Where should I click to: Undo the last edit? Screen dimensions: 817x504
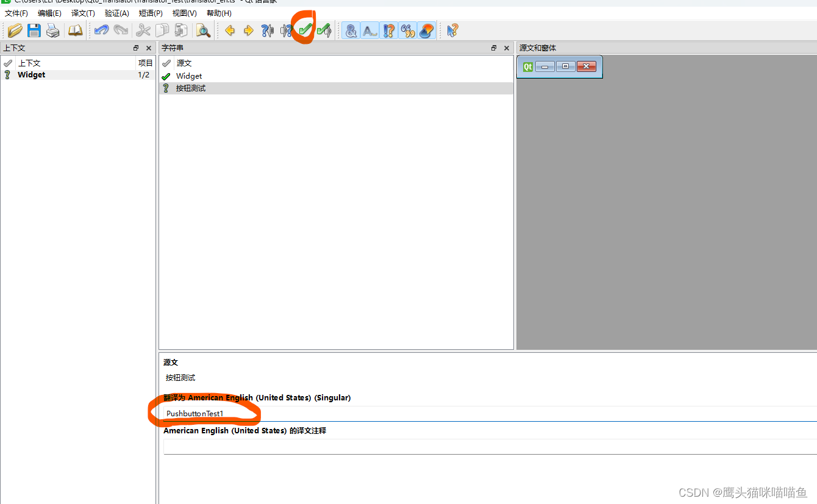tap(101, 30)
